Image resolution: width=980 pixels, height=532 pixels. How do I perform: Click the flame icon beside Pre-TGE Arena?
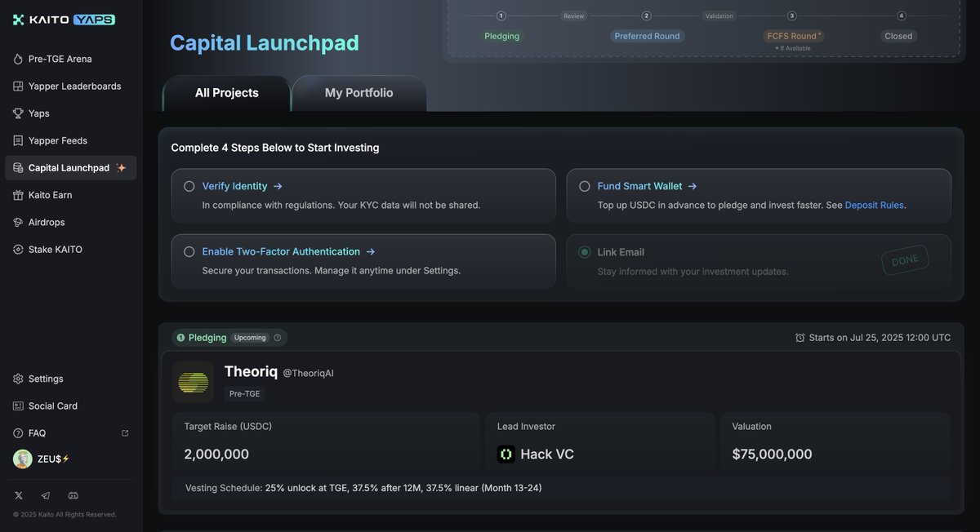[18, 59]
